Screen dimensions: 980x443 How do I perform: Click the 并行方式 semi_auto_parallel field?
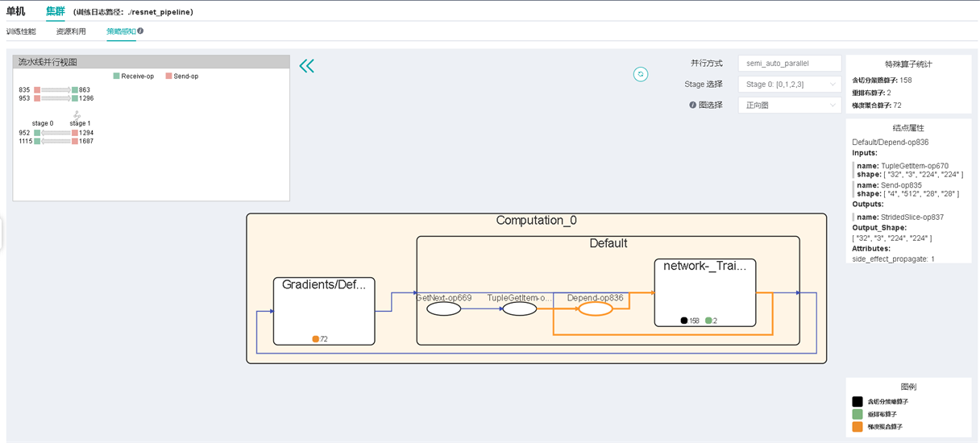coord(789,63)
